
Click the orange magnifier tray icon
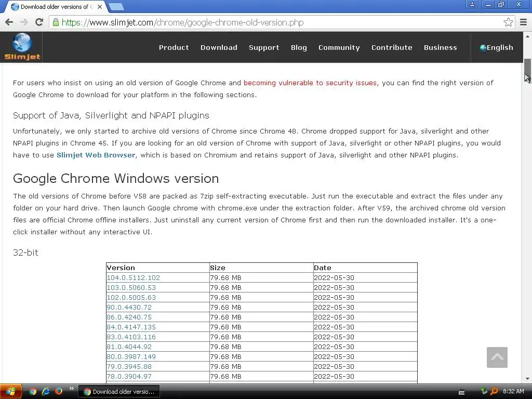495,392
